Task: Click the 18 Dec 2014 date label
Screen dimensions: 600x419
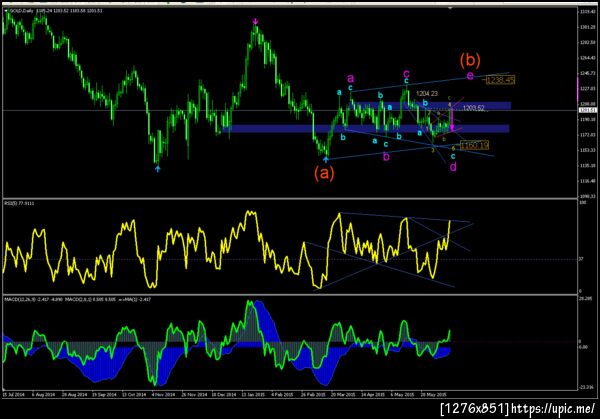Action: point(224,394)
